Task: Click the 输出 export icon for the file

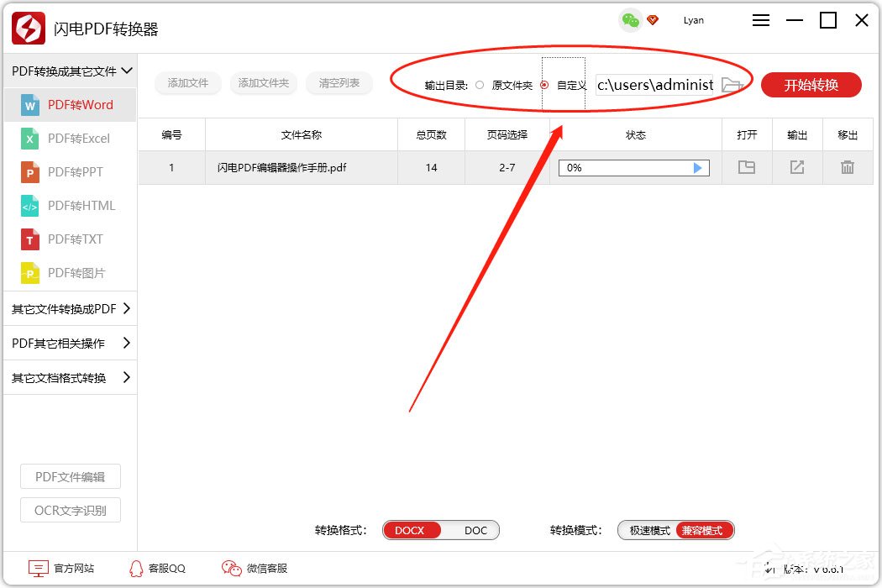Action: coord(796,167)
